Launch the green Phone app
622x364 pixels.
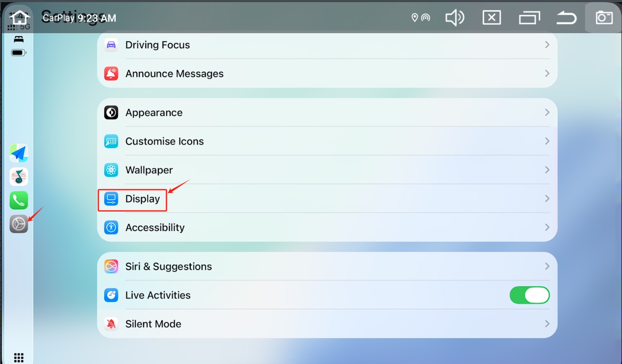tap(19, 200)
